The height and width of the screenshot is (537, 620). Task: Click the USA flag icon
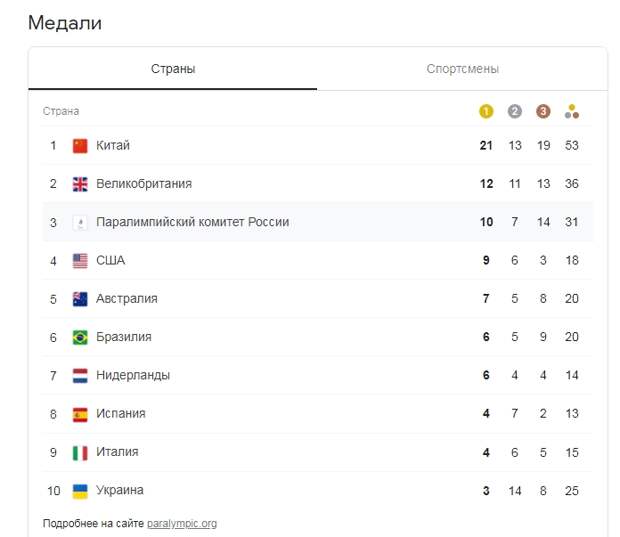80,261
